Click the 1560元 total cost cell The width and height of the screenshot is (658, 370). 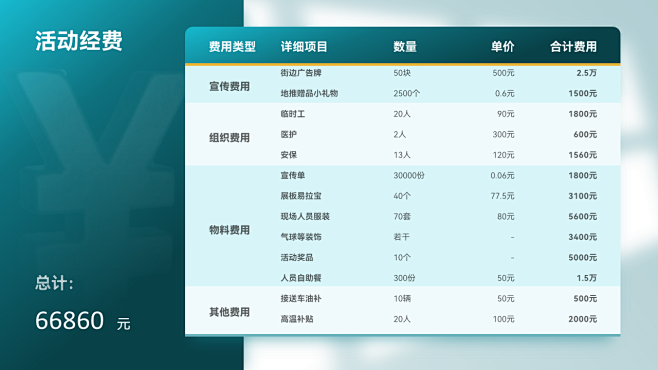click(583, 155)
